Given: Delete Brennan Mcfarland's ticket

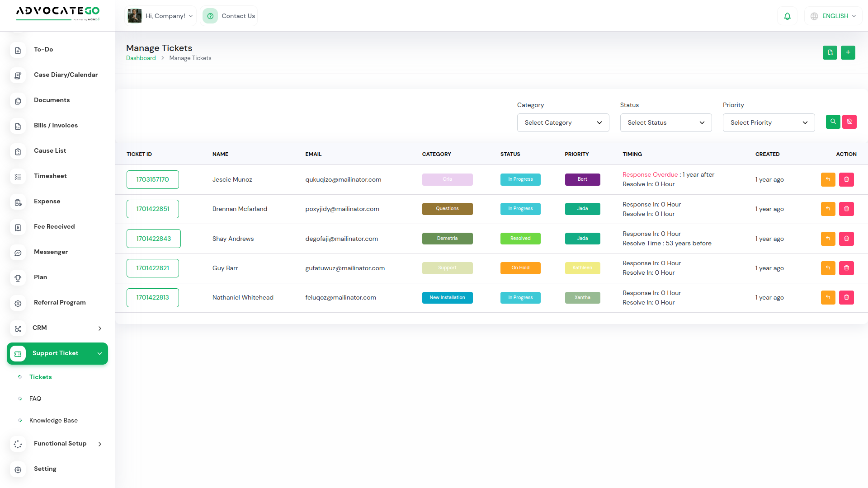Looking at the screenshot, I should pyautogui.click(x=846, y=209).
